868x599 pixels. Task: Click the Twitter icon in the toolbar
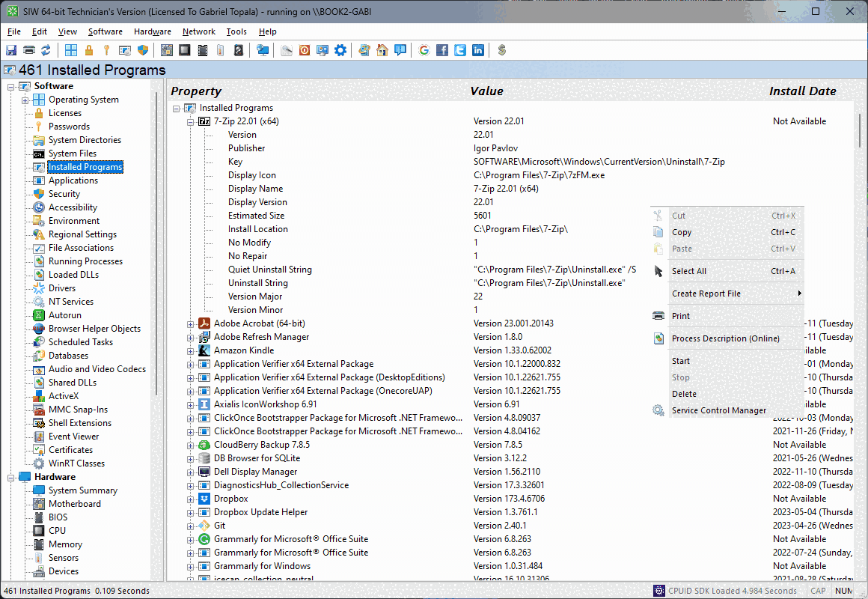coord(459,50)
